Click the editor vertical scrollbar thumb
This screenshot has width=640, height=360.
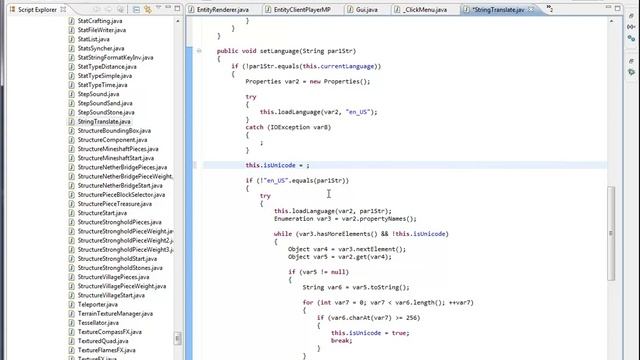(611, 233)
